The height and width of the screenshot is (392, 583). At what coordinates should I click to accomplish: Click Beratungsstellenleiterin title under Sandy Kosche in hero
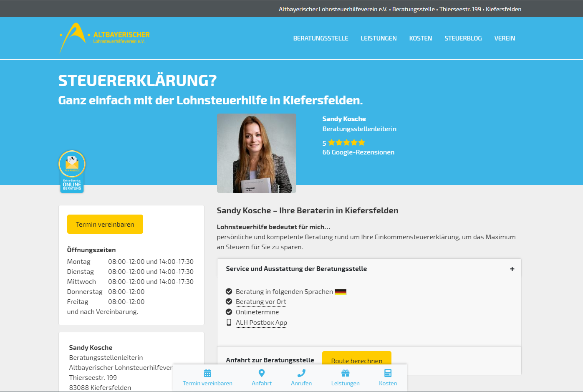(x=359, y=129)
